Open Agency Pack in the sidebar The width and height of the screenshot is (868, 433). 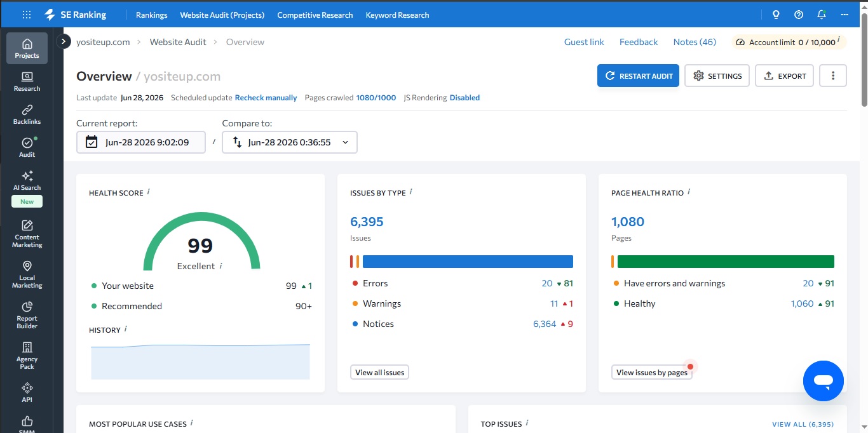pyautogui.click(x=27, y=355)
